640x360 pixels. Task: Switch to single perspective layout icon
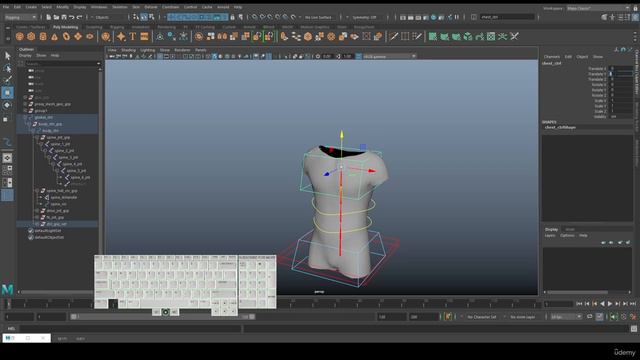(x=7, y=158)
